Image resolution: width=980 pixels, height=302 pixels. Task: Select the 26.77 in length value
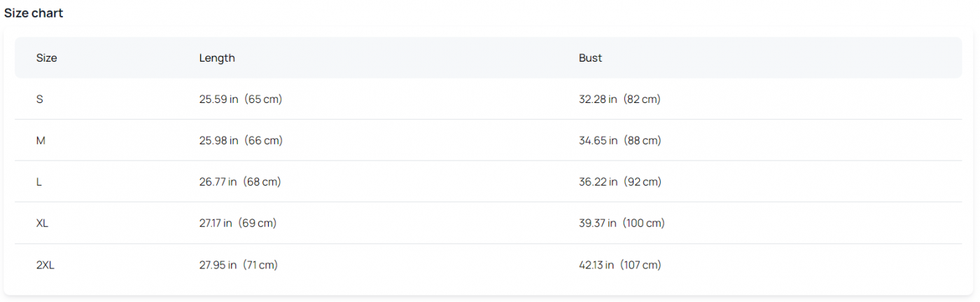218,182
